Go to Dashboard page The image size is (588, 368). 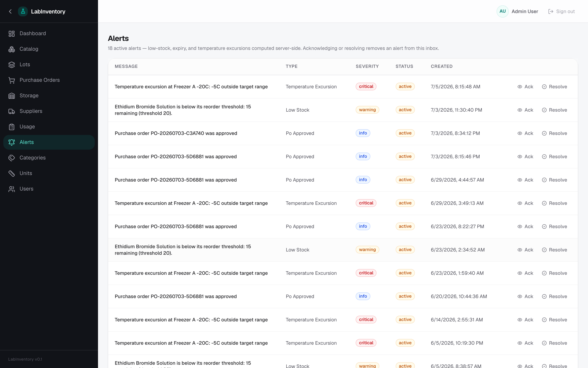tap(49, 34)
